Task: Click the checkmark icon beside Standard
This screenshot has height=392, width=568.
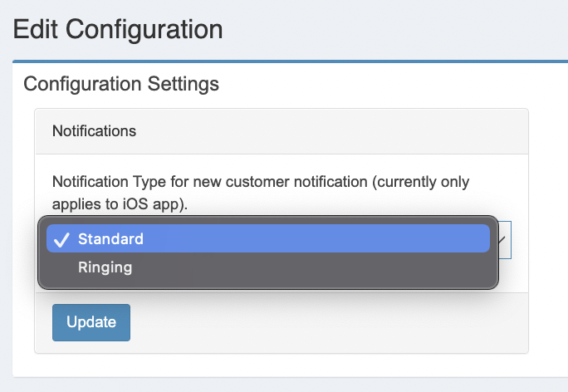Action: pos(61,239)
